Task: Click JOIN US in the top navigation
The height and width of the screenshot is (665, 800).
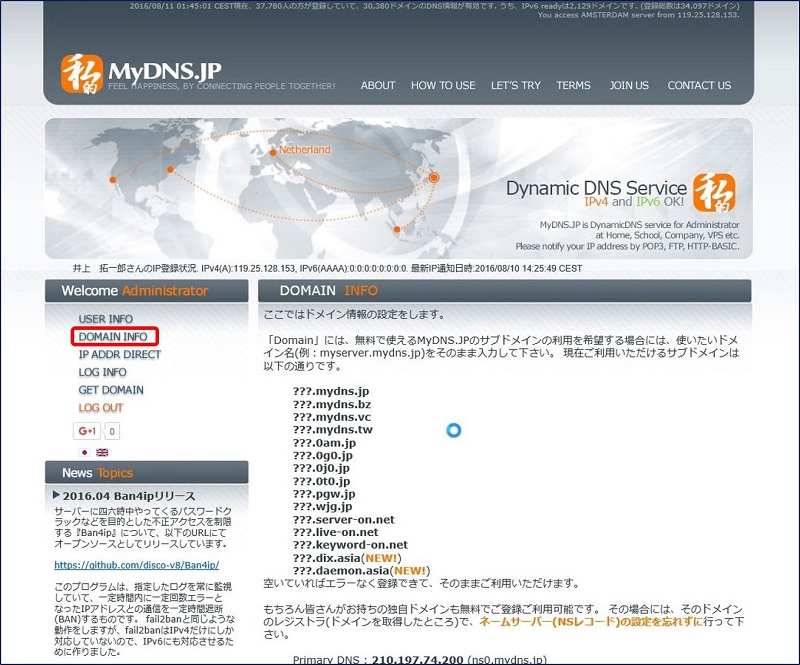Action: (x=629, y=86)
